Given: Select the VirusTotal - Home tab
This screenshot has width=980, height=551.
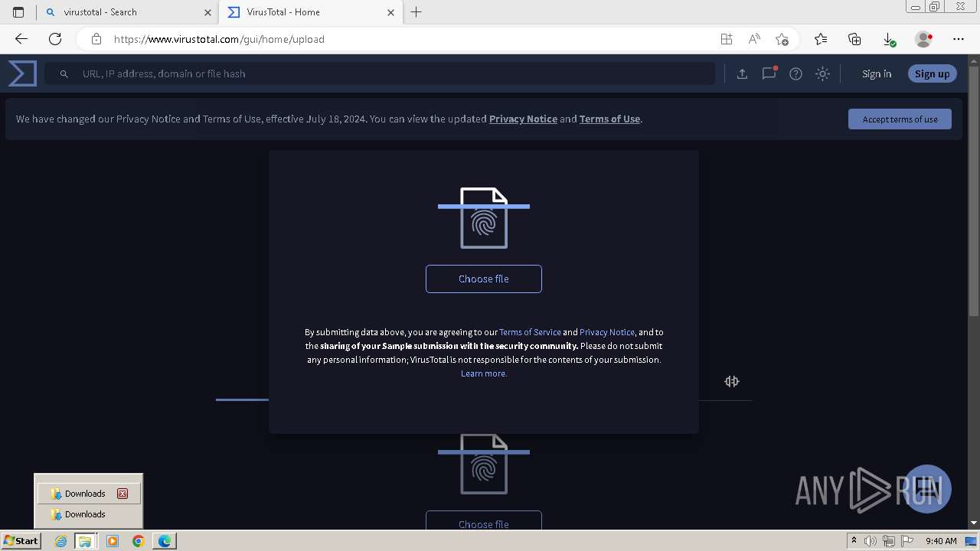Looking at the screenshot, I should tap(311, 12).
